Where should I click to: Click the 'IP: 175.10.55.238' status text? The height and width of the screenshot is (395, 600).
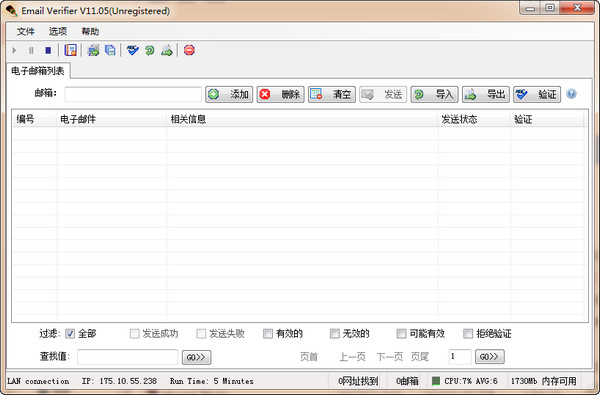(x=119, y=381)
